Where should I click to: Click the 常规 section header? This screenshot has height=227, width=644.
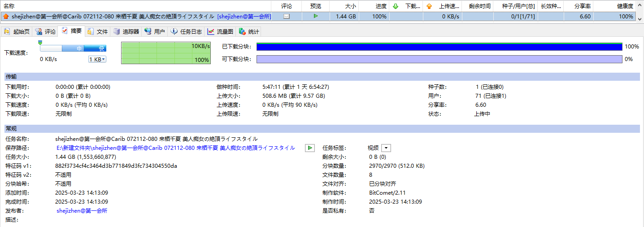tap(322, 129)
